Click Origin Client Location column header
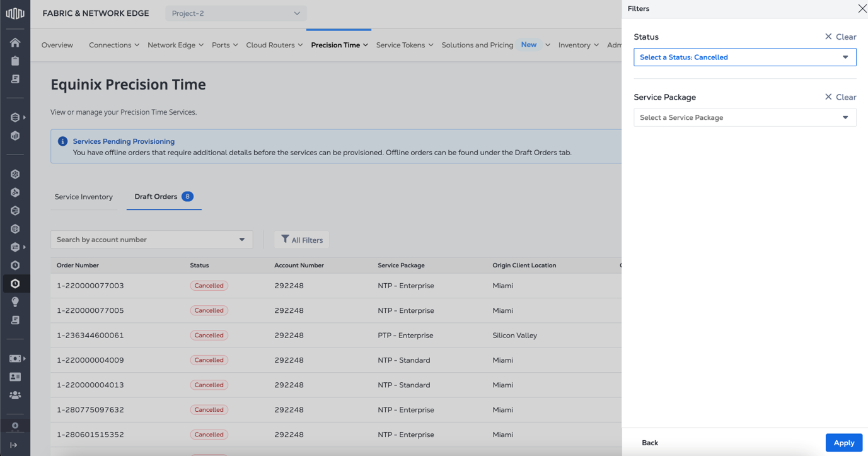 (524, 266)
